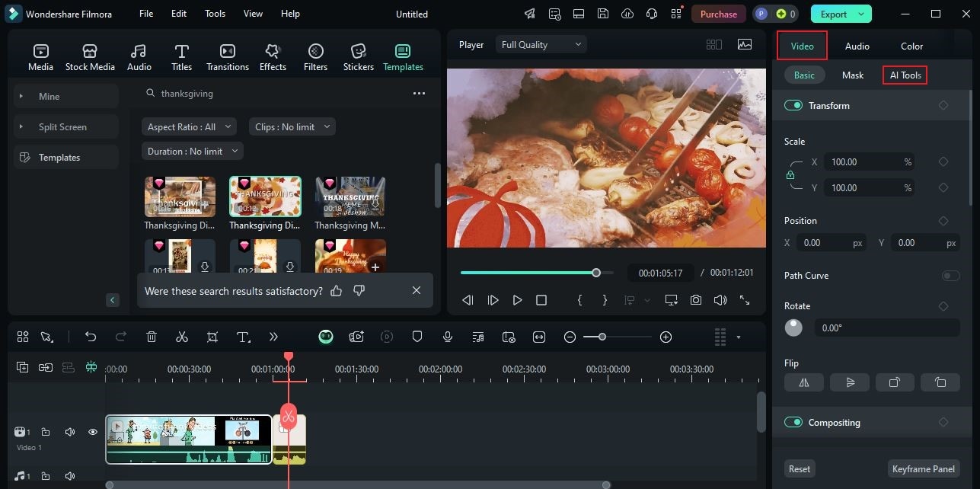
Task: Lock the Video 1 track
Action: tap(46, 432)
